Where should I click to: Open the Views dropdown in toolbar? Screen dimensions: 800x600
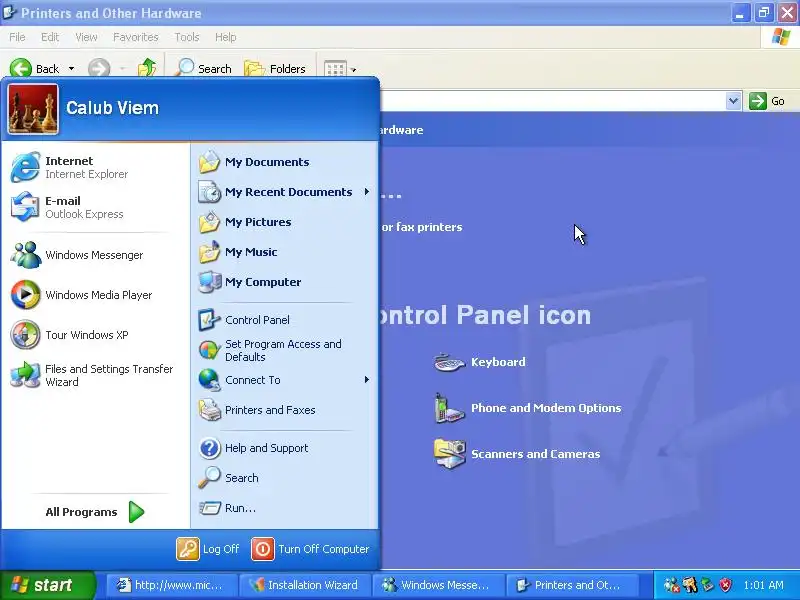tap(354, 69)
